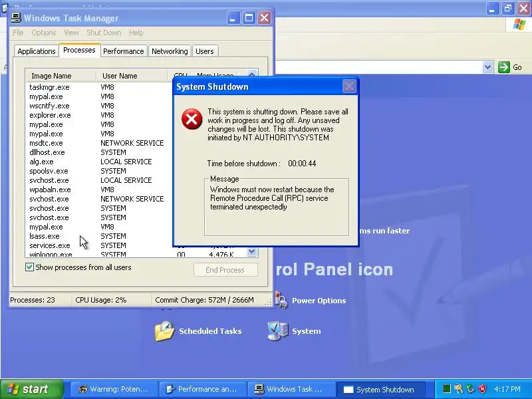Screen dimensions: 532x399
Task: Click the CPU Usage: 2% status entry
Action: pos(101,300)
